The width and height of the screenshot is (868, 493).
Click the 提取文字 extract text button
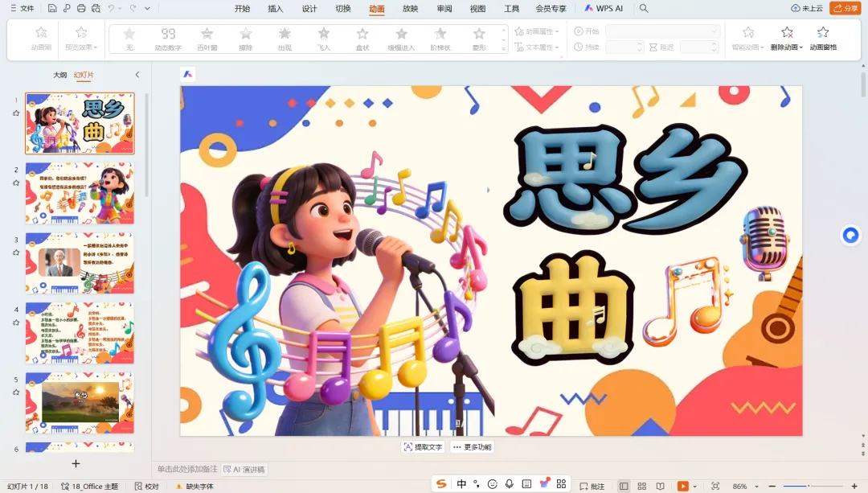pos(423,447)
